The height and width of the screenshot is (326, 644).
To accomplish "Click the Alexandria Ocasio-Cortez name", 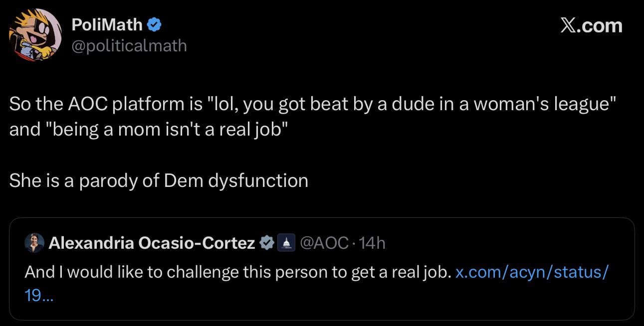I will point(152,243).
